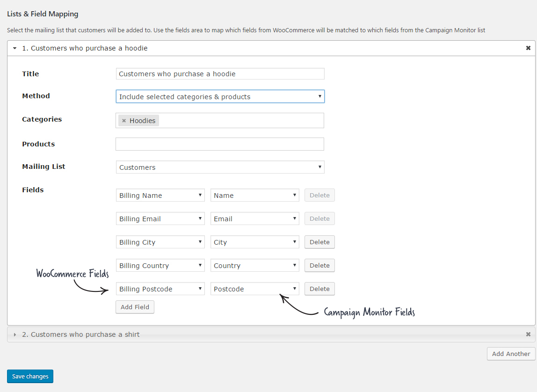The width and height of the screenshot is (537, 392).
Task: Click the mailing list description paragraph
Action: tap(246, 30)
